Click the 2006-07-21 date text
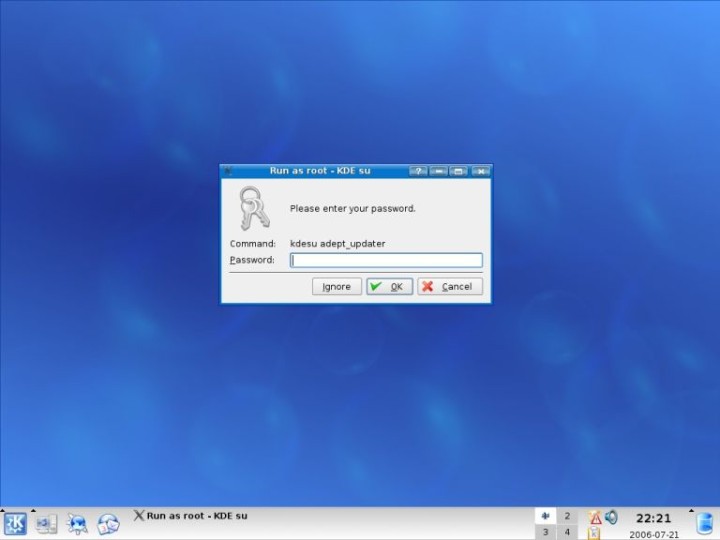Viewport: 720px width, 540px height. tap(654, 534)
